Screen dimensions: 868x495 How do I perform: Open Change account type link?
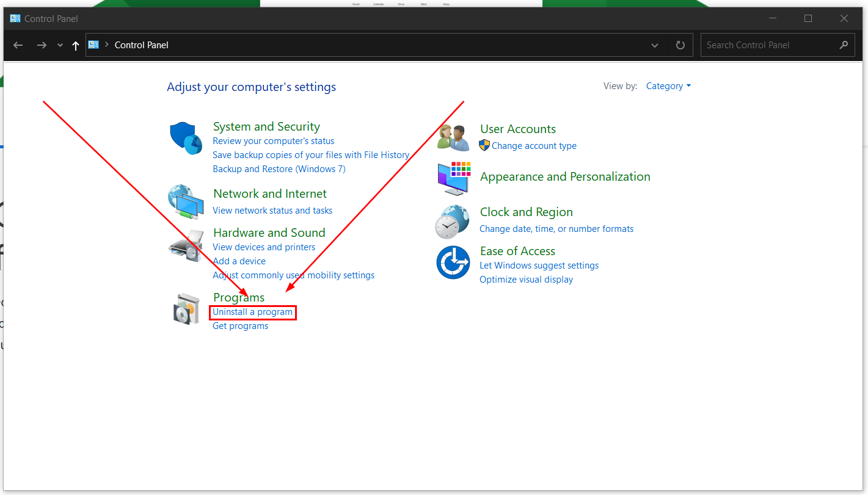point(533,146)
